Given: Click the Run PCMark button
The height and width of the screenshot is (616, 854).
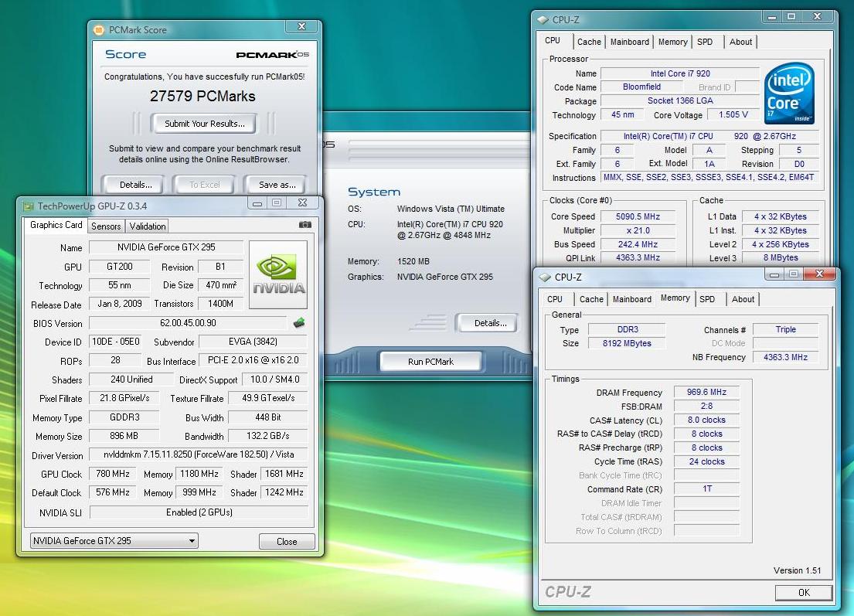Looking at the screenshot, I should pyautogui.click(x=430, y=361).
